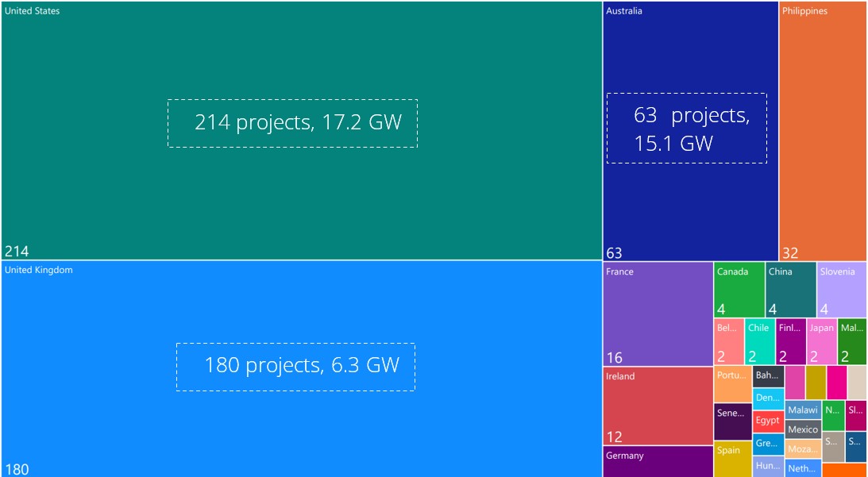Select the Finland tile
Viewport: 868px width, 477px height.
(x=789, y=341)
